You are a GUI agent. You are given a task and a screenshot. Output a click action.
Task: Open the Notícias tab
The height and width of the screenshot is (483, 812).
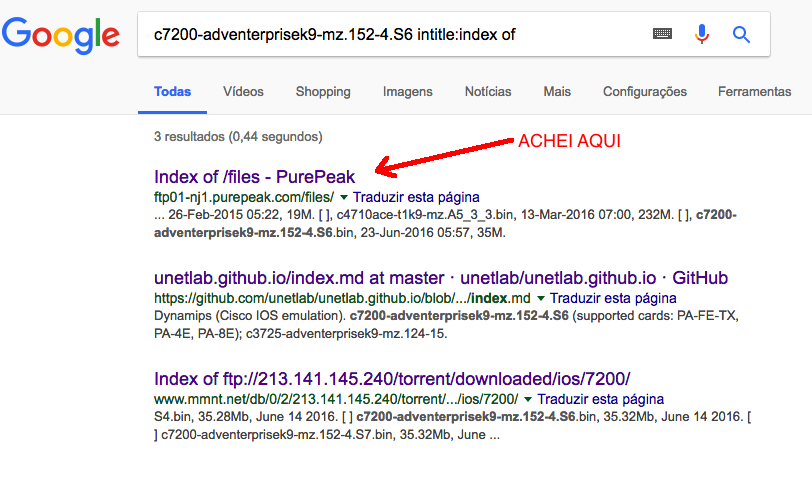pyautogui.click(x=488, y=92)
